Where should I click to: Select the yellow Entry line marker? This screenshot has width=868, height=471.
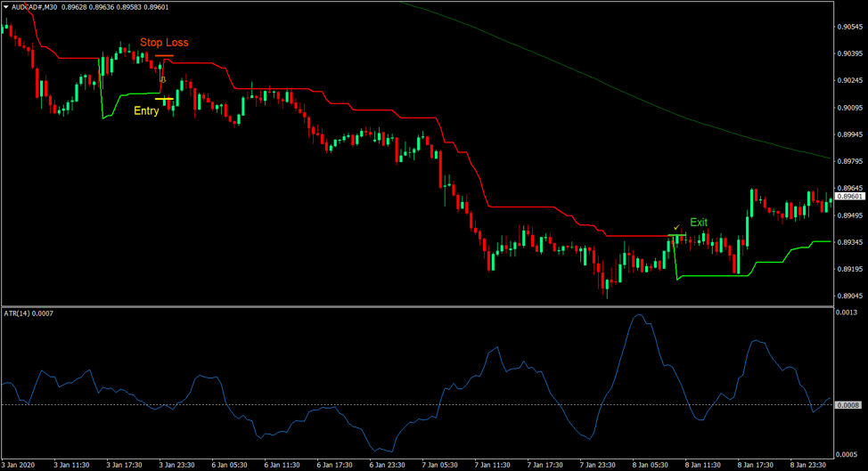164,99
